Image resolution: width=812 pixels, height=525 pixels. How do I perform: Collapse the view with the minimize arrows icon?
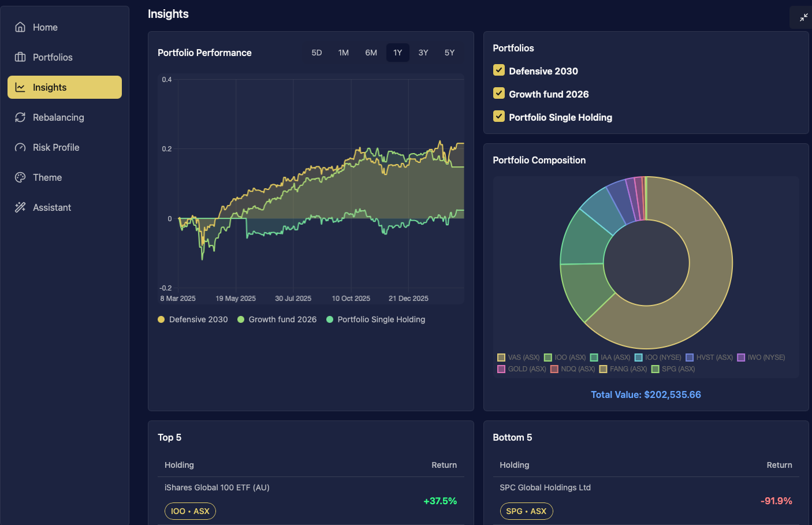click(x=803, y=17)
